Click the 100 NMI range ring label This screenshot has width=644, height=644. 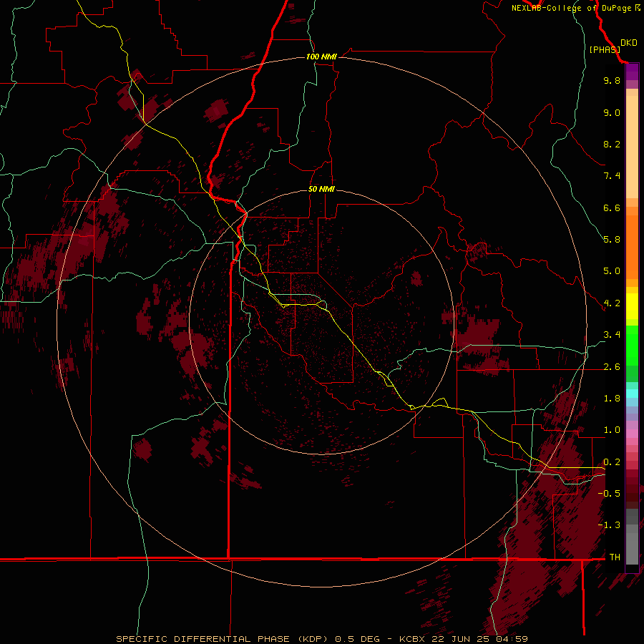coord(321,57)
